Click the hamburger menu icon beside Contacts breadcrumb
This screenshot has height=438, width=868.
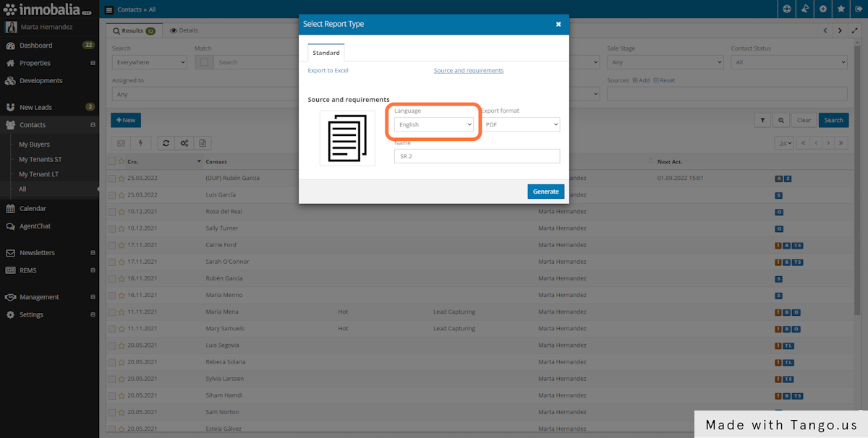coord(109,10)
